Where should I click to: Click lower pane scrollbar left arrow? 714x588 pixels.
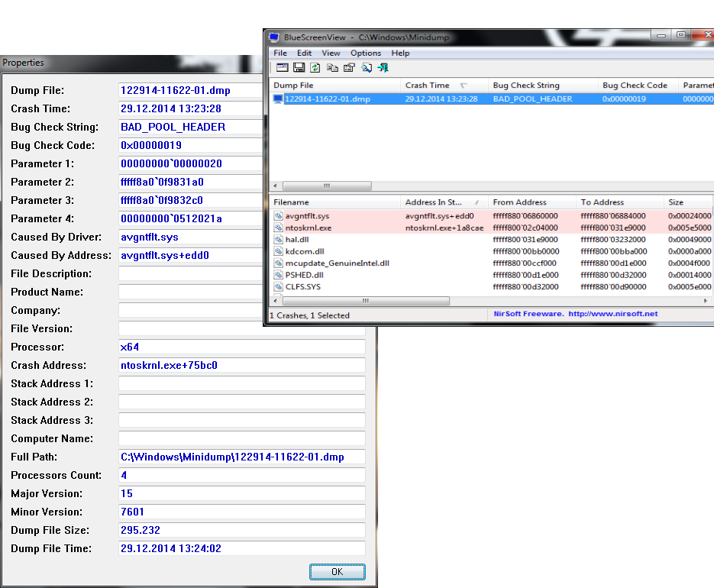pyautogui.click(x=275, y=301)
